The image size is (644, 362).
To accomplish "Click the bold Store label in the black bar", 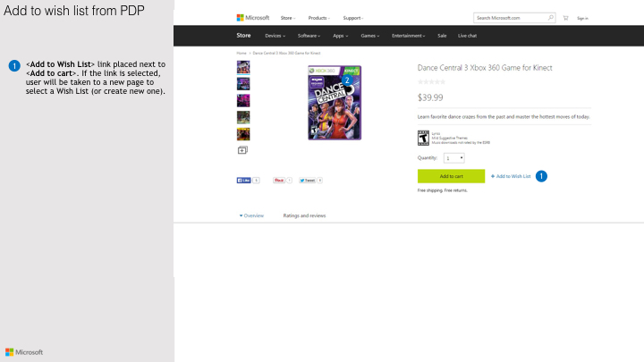I will point(243,35).
